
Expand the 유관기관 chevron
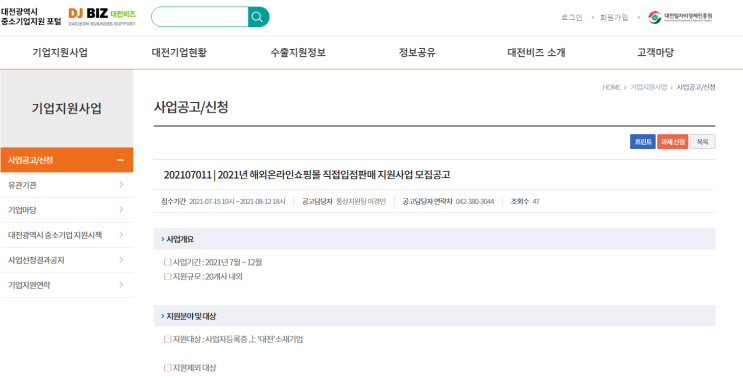click(121, 185)
